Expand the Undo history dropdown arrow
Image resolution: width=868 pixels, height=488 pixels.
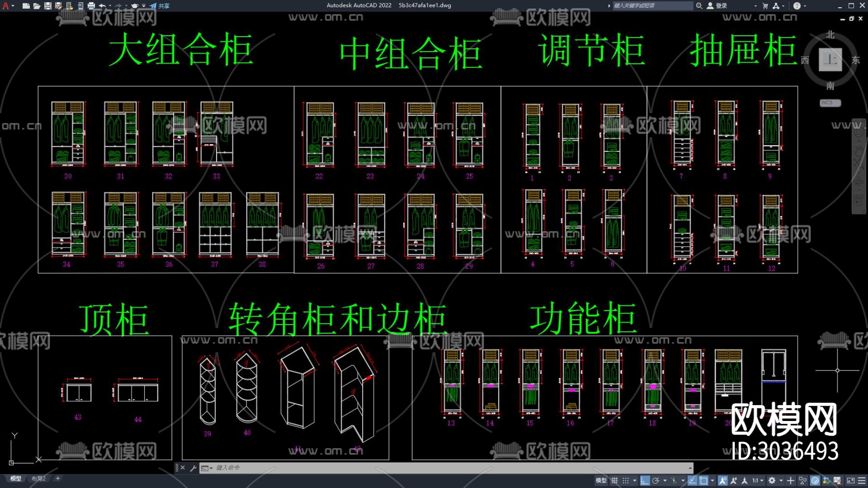(x=110, y=6)
